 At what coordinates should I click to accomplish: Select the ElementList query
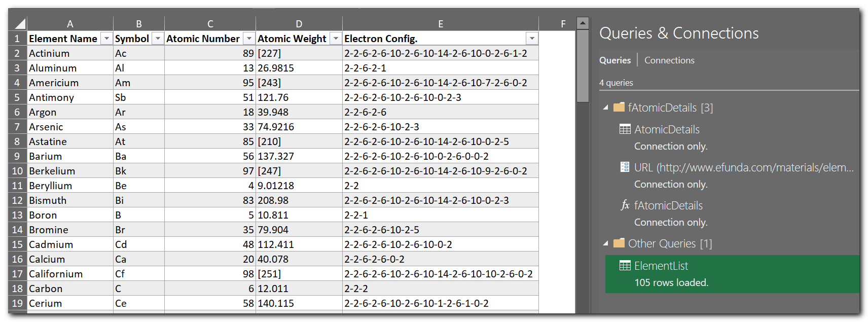(x=733, y=274)
